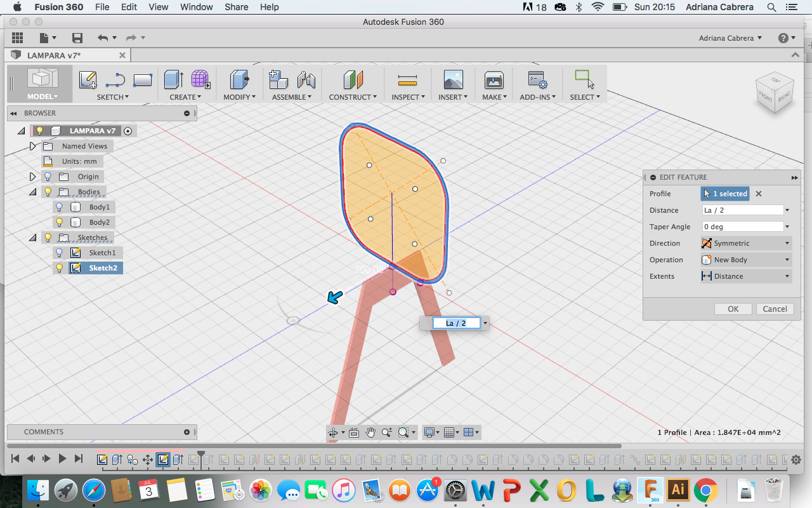Image resolution: width=812 pixels, height=508 pixels.
Task: Toggle Body2 visibility bulb
Action: click(x=59, y=222)
